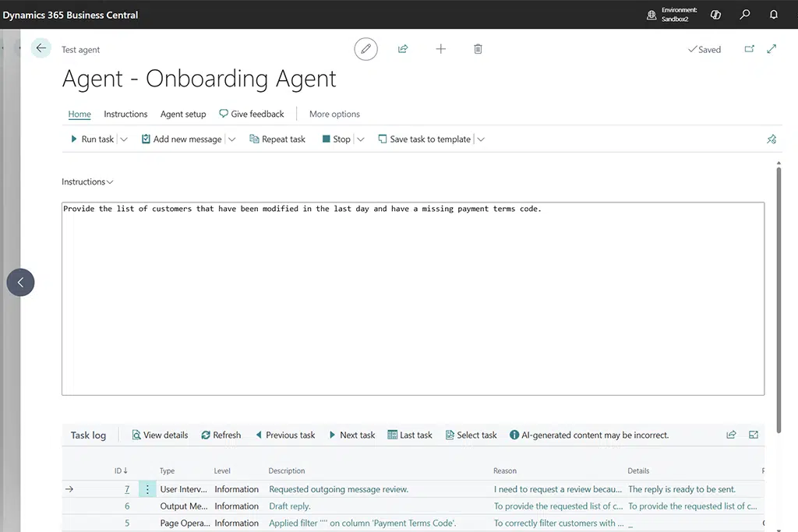Click inside the Instructions text box
The image size is (798, 532).
[x=413, y=298]
